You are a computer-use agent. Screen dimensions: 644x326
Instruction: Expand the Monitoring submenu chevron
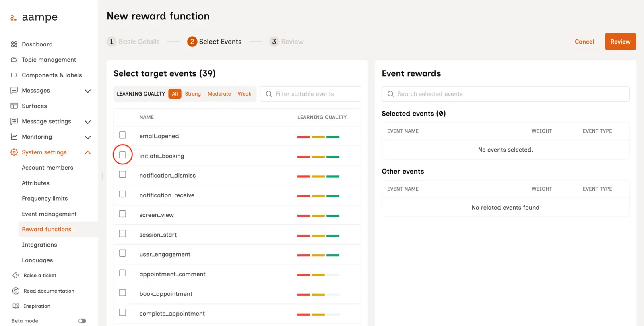tap(88, 137)
